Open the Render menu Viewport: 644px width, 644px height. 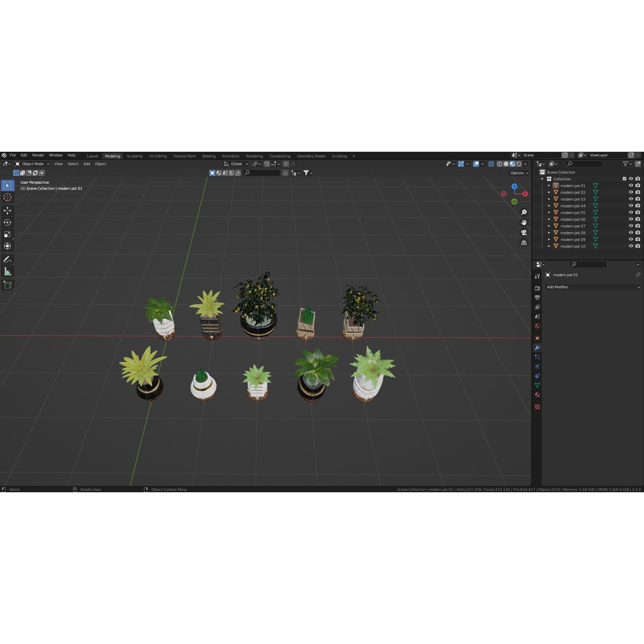[x=38, y=155]
